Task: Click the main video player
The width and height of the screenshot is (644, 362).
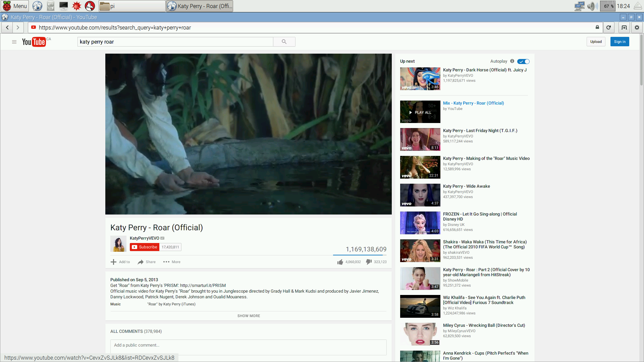Action: 249,134
